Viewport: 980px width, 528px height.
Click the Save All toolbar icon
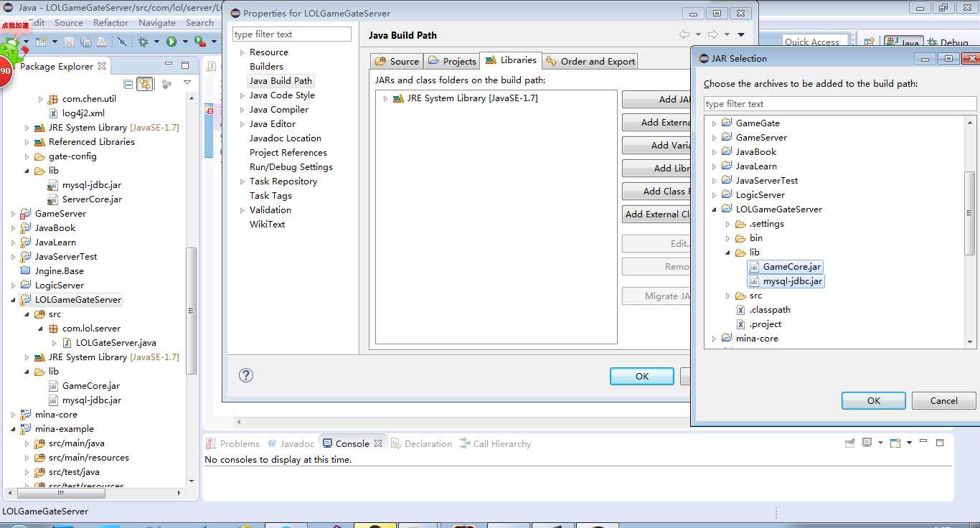[85, 42]
